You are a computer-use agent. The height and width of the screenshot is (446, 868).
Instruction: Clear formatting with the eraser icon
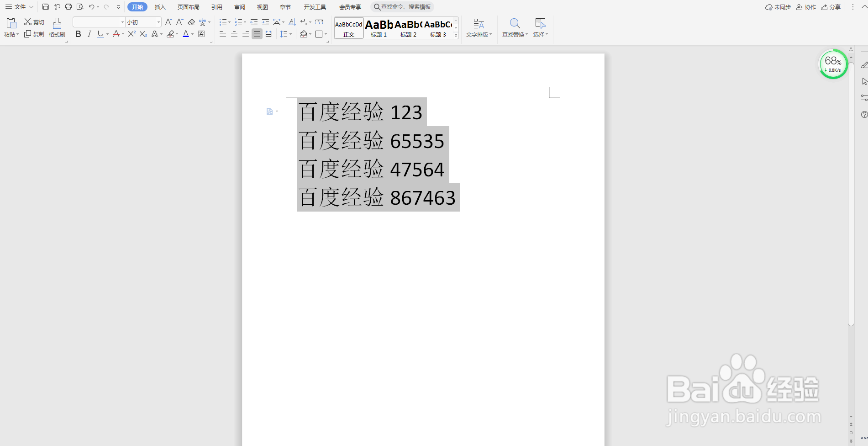(x=191, y=22)
